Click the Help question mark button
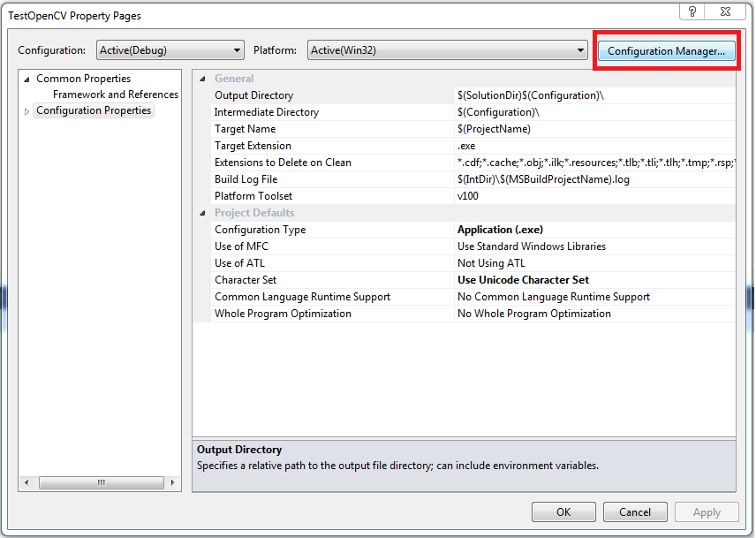 coord(692,11)
